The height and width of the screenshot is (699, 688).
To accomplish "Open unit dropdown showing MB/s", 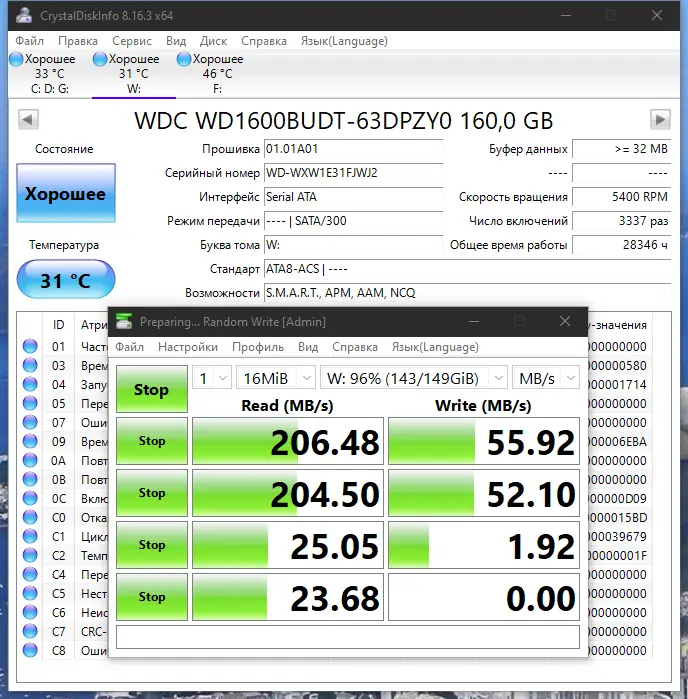I will tap(546, 378).
